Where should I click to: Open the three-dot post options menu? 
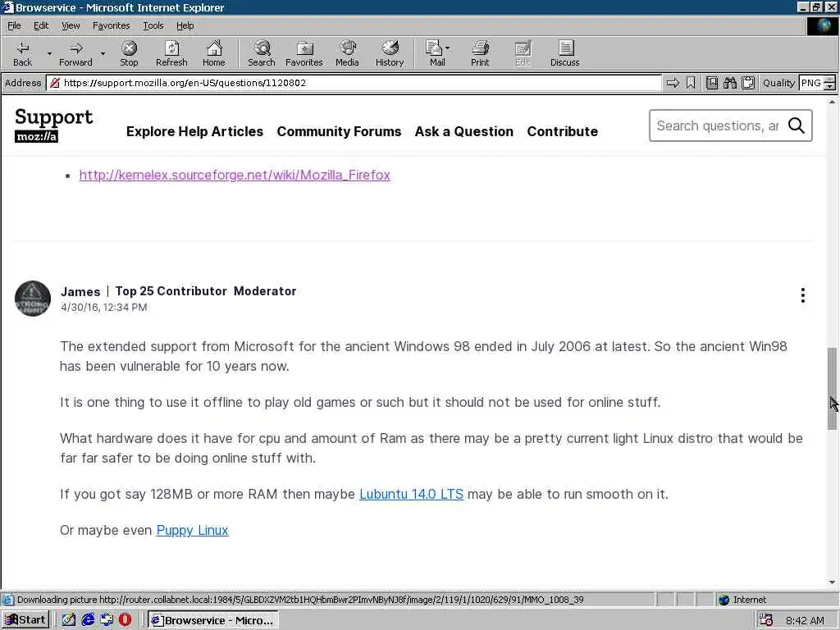[x=802, y=295]
